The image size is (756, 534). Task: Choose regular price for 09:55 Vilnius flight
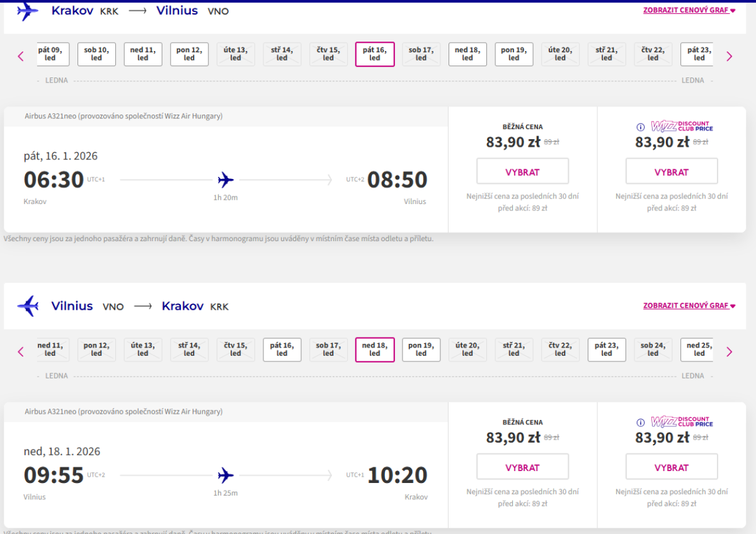522,467
